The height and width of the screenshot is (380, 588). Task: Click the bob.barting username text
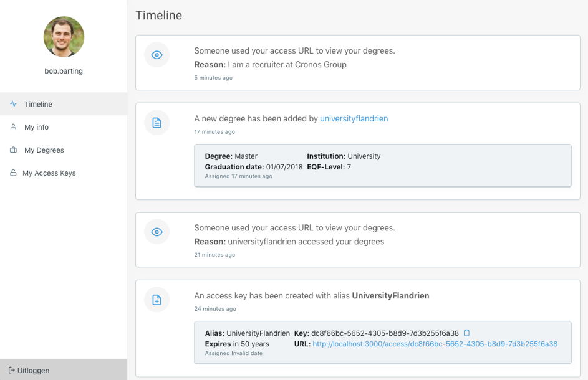(x=64, y=71)
